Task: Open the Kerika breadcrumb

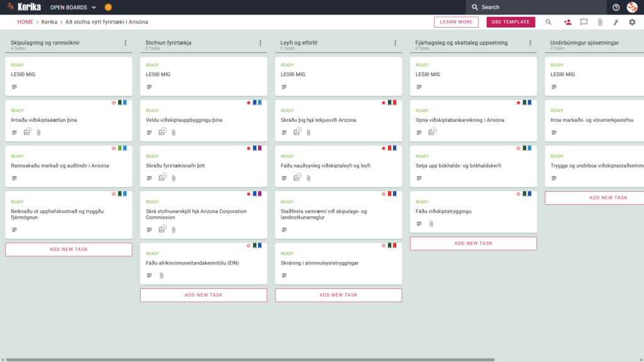Action: pyautogui.click(x=49, y=22)
